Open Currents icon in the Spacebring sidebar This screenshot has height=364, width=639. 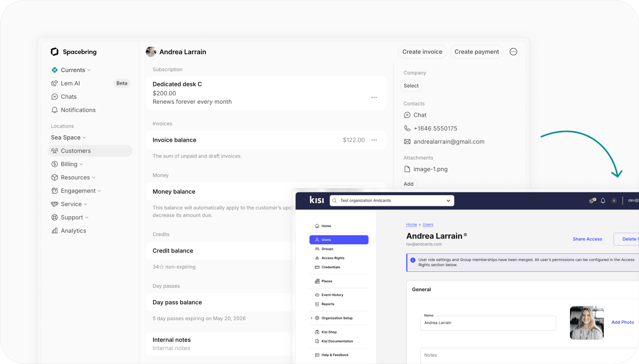55,70
